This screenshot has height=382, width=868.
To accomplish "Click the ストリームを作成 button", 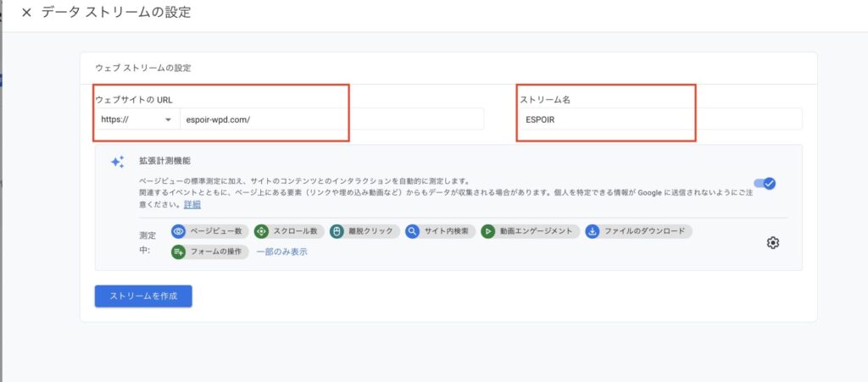I will (x=143, y=296).
